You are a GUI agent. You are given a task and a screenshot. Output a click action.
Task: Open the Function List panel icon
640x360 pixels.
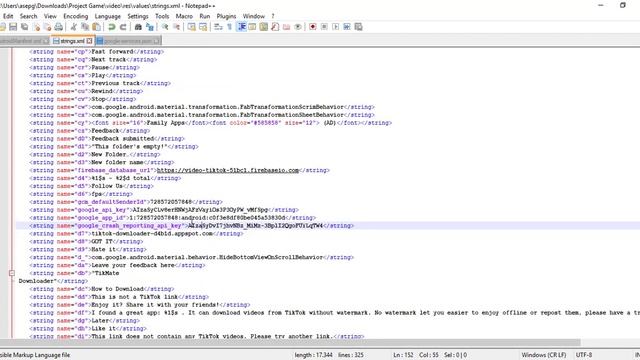[x=275, y=27]
